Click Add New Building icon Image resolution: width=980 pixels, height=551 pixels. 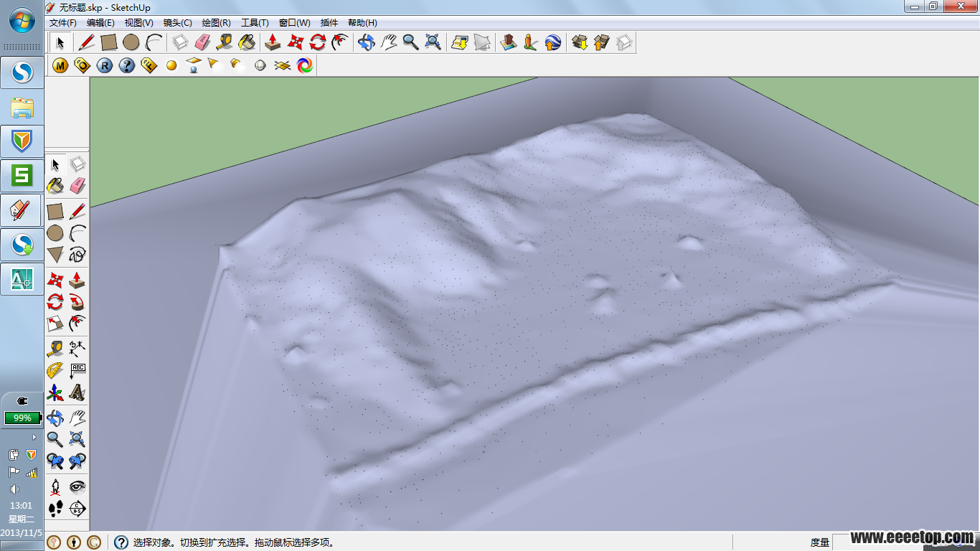509,42
